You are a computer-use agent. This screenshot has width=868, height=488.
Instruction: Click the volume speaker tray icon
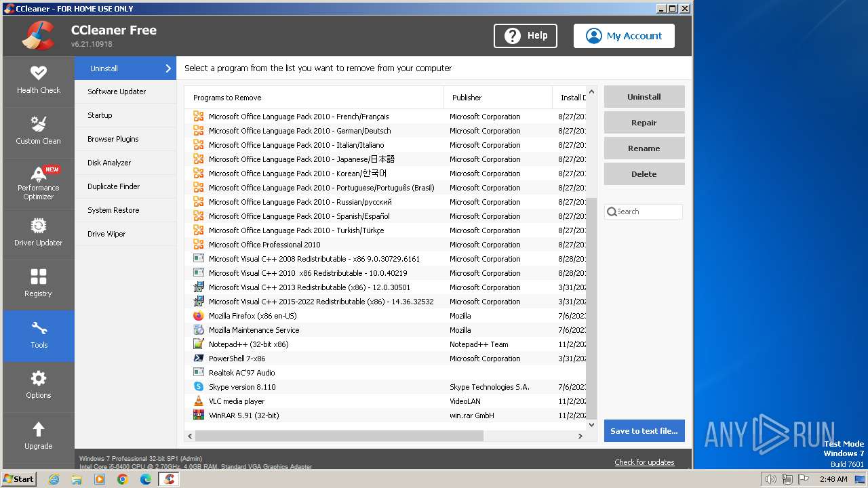(770, 479)
